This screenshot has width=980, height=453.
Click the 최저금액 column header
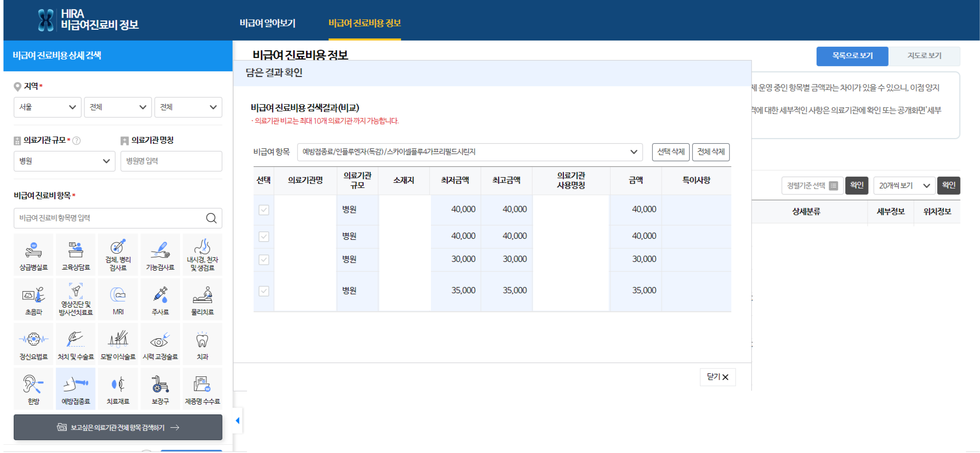455,180
